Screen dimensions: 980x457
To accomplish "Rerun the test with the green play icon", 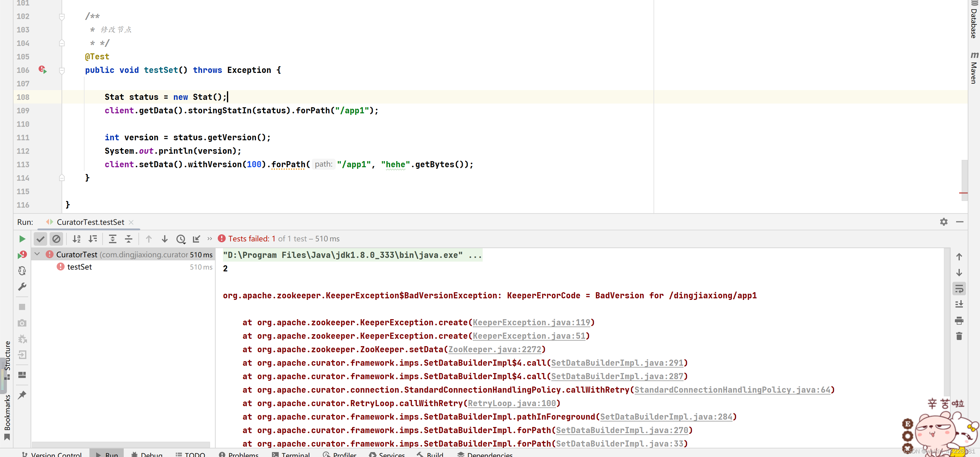I will coord(22,239).
